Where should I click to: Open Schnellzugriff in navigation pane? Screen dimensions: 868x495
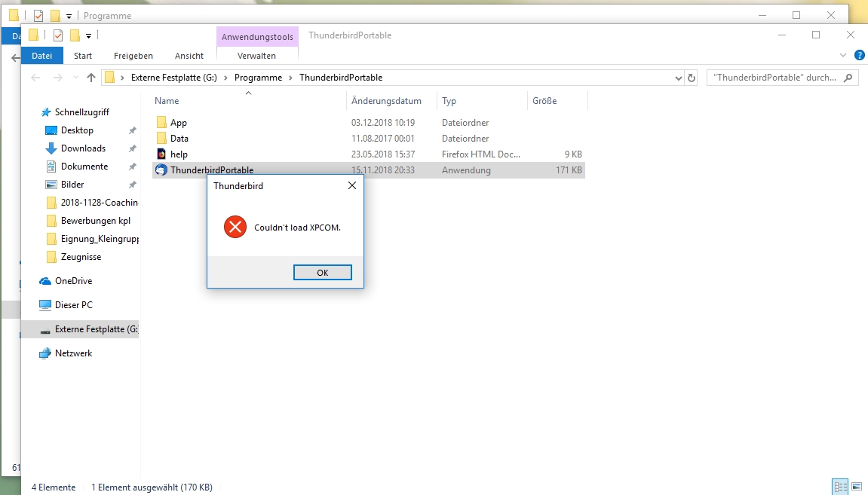[82, 112]
